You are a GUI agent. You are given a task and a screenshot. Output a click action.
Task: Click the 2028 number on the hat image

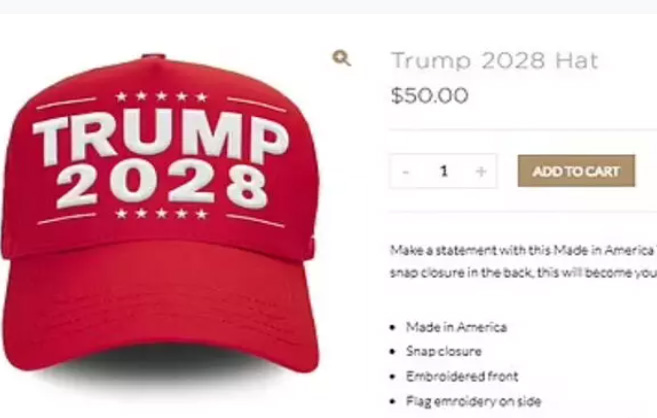click(x=162, y=186)
